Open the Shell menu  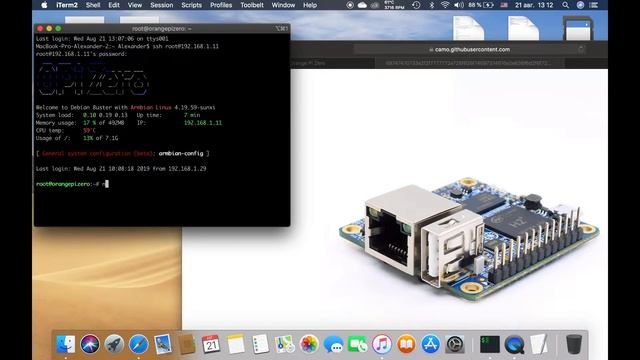(x=93, y=5)
